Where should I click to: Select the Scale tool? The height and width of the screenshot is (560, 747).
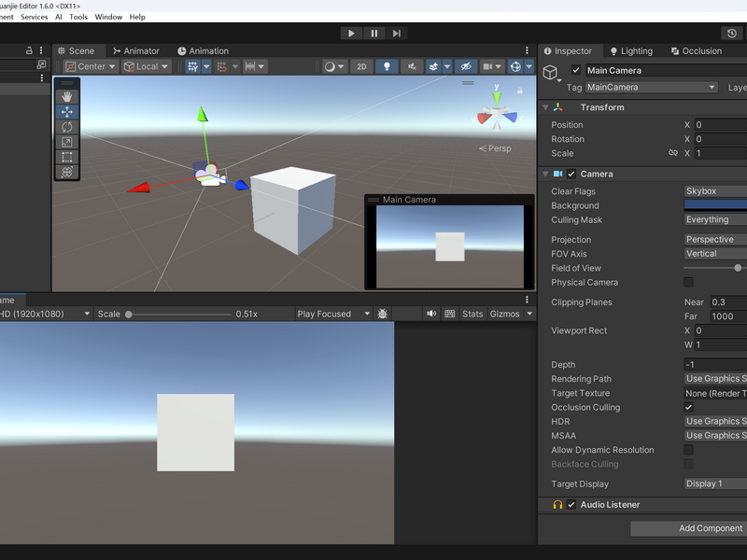(x=66, y=142)
